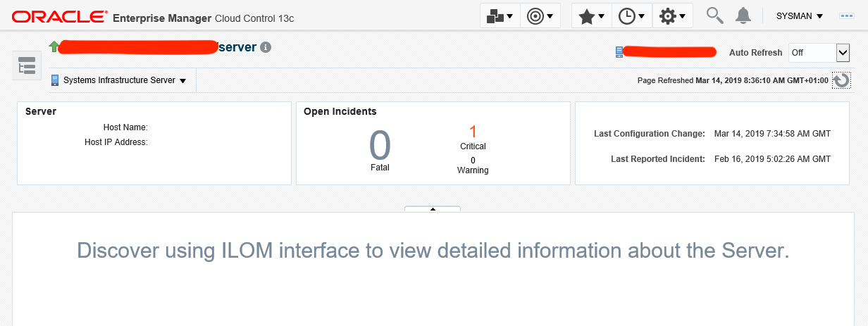The width and height of the screenshot is (868, 326).
Task: Click the 'Host IP Address:' label
Action: [x=116, y=142]
